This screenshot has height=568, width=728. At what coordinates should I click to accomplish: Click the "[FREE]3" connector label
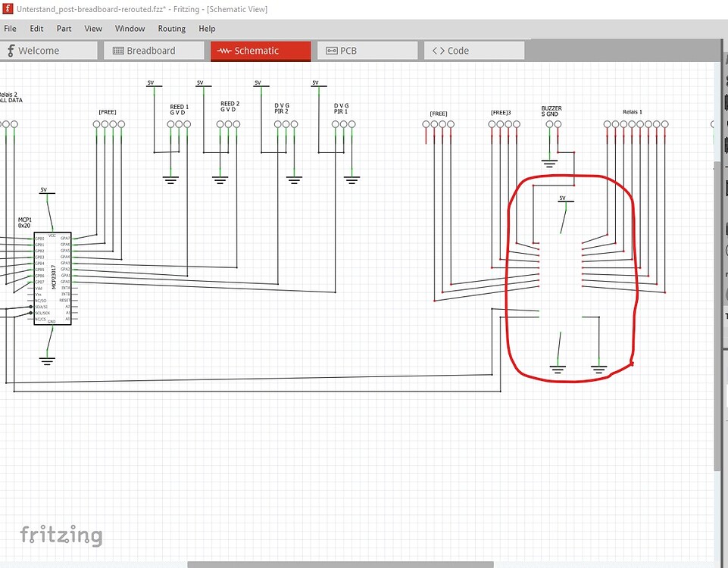point(501,113)
